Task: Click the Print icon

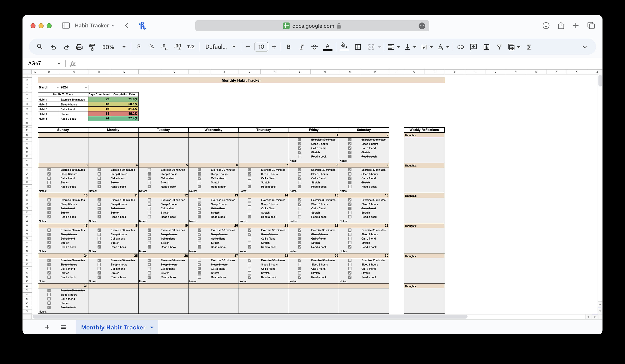Action: (79, 47)
